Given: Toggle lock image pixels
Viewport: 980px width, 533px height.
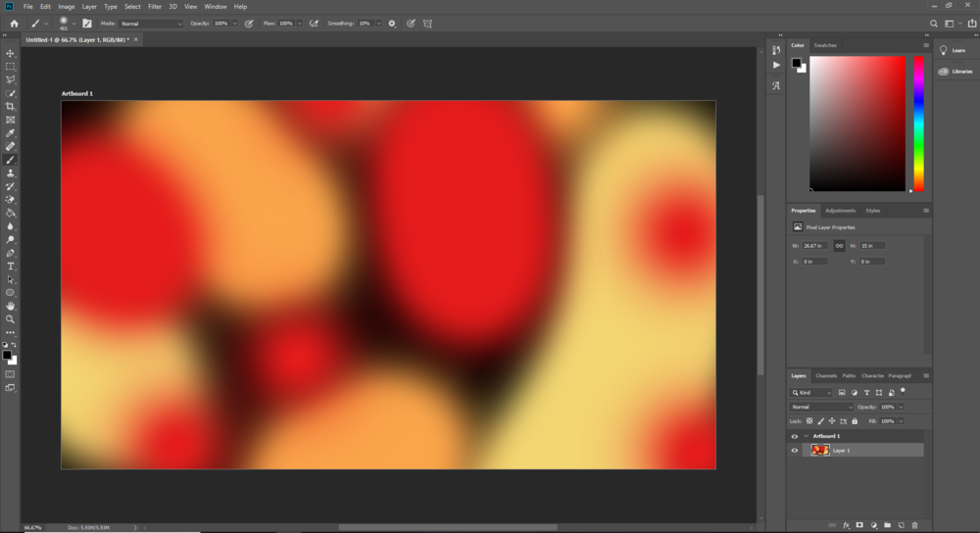Looking at the screenshot, I should coord(820,421).
